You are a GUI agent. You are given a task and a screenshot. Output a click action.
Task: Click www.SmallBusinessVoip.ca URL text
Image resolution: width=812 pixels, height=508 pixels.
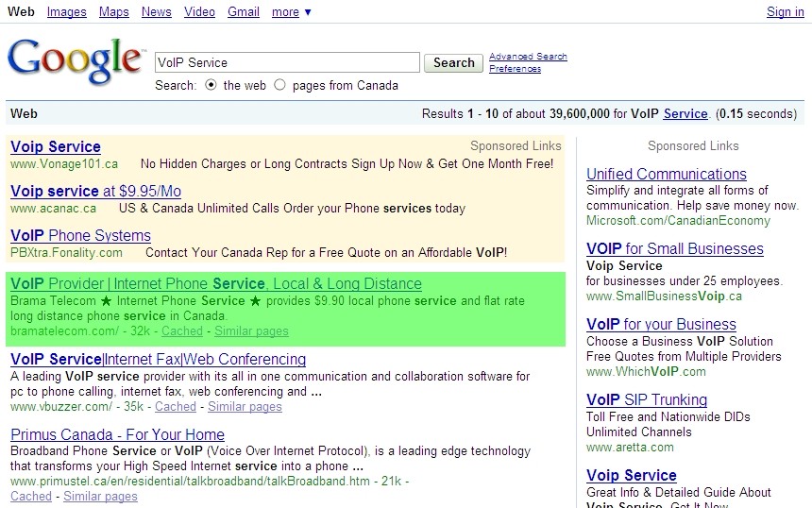[x=664, y=296]
